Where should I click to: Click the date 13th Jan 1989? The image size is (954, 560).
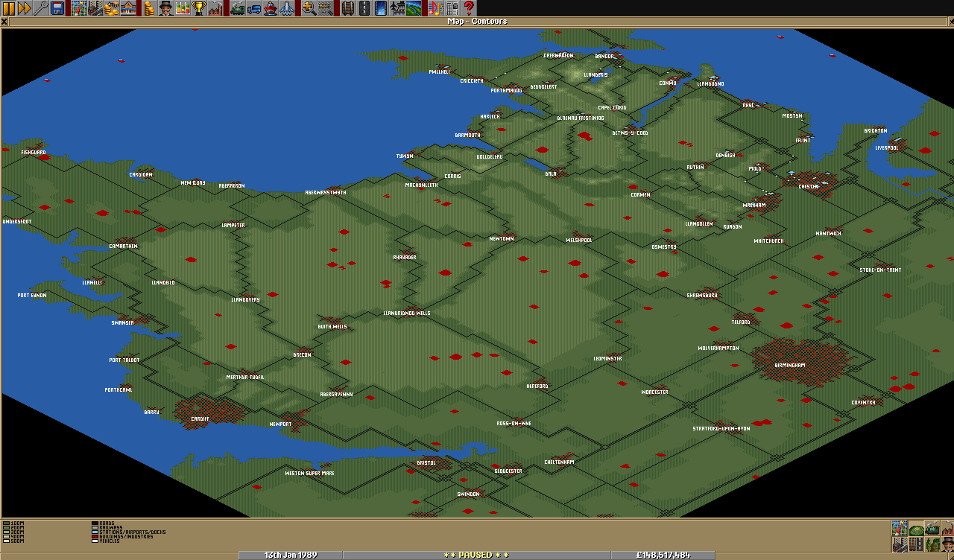(x=290, y=555)
